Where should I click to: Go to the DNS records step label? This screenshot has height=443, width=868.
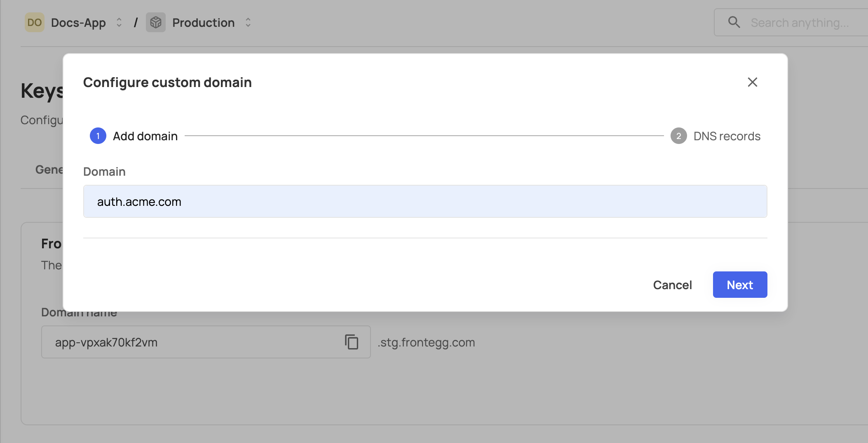727,136
